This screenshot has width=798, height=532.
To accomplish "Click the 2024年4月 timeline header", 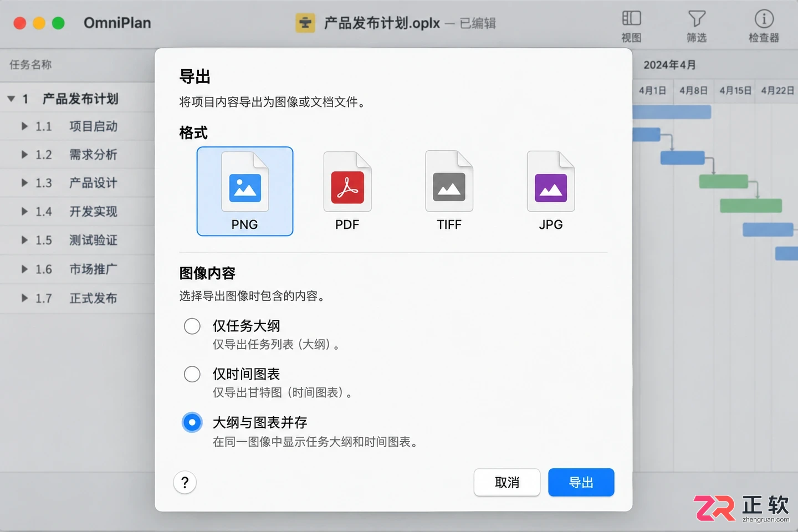I will point(669,65).
